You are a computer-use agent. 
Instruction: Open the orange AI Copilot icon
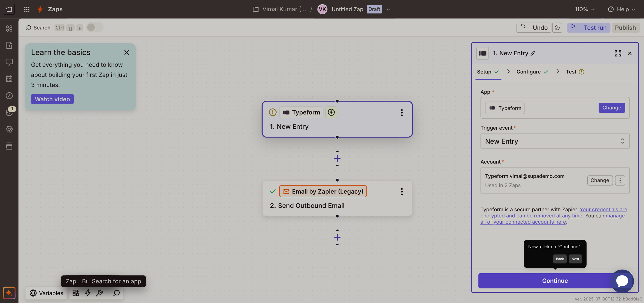(x=9, y=293)
